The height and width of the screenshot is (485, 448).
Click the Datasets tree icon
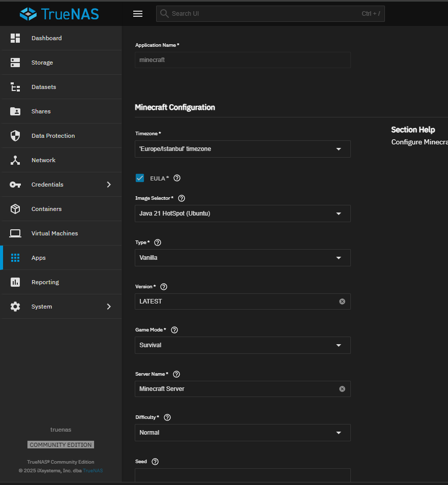(15, 87)
